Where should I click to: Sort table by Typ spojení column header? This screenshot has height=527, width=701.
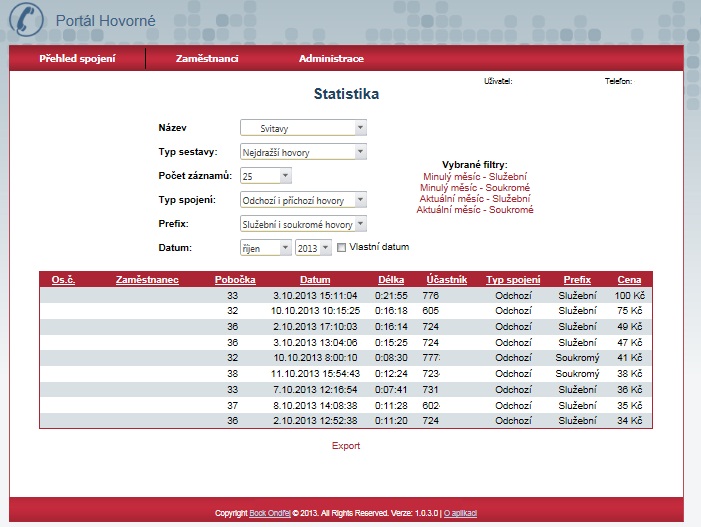click(513, 280)
